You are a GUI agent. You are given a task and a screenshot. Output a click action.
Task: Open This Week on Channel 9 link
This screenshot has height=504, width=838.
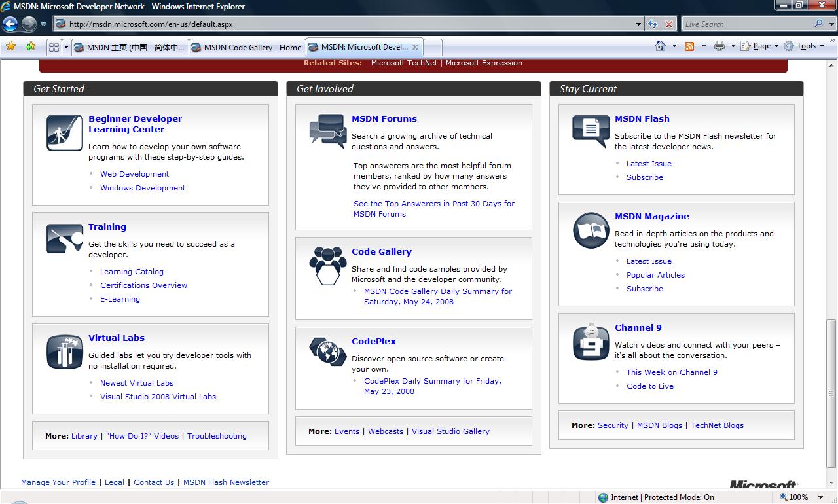(672, 372)
